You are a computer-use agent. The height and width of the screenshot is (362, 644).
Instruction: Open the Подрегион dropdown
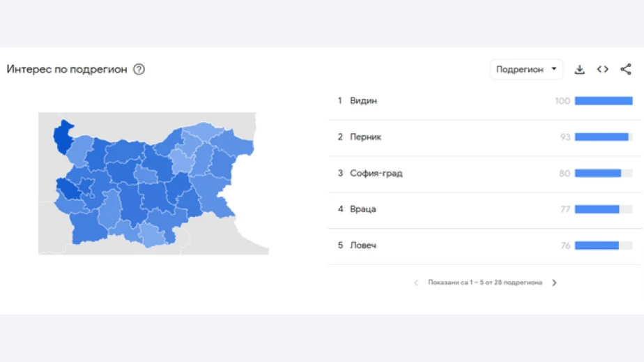526,69
